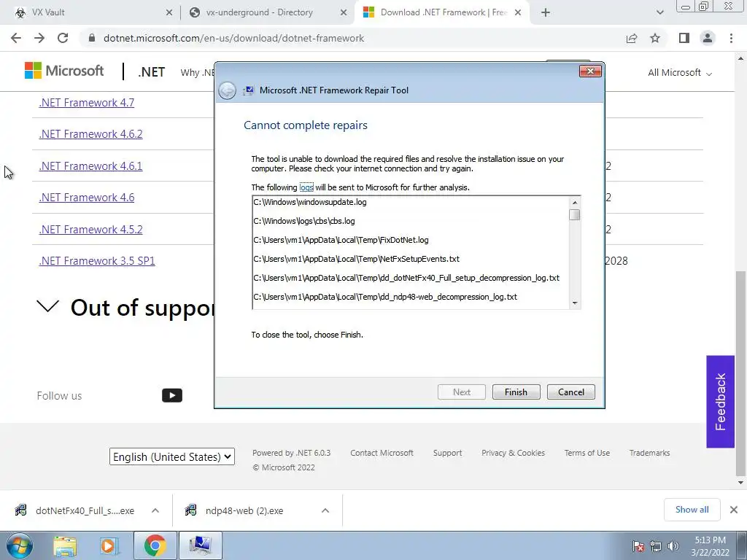The width and height of the screenshot is (747, 560).
Task: Click Privacy & Cookies footer link
Action: tap(513, 453)
